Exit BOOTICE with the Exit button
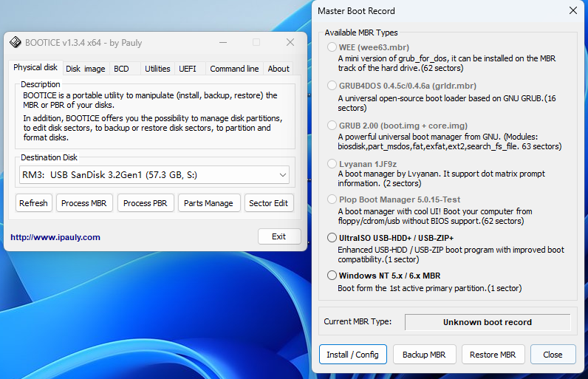 point(279,236)
